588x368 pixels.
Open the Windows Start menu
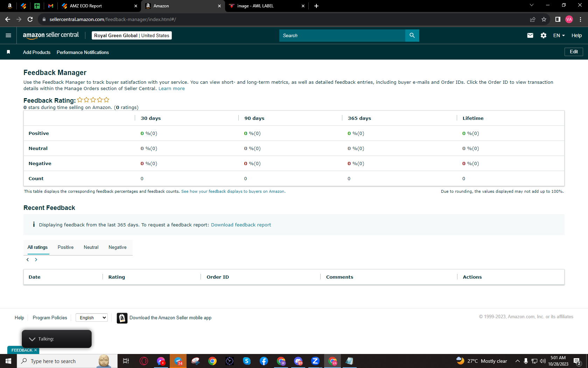(x=8, y=361)
